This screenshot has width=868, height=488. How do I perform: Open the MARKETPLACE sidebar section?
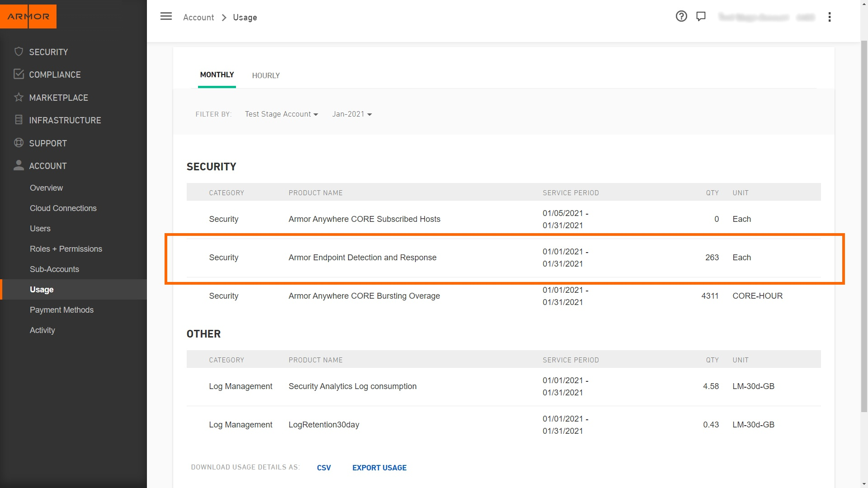click(x=58, y=98)
